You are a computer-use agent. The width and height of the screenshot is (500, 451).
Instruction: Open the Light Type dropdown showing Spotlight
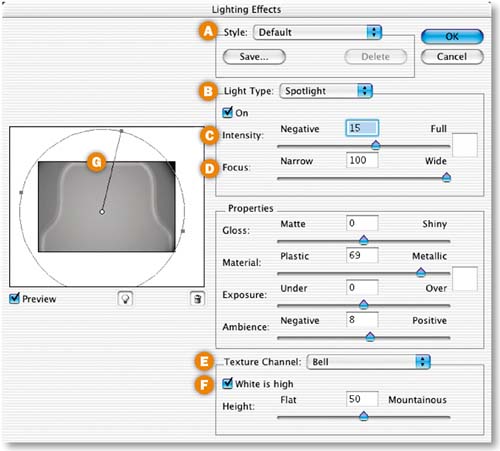326,91
